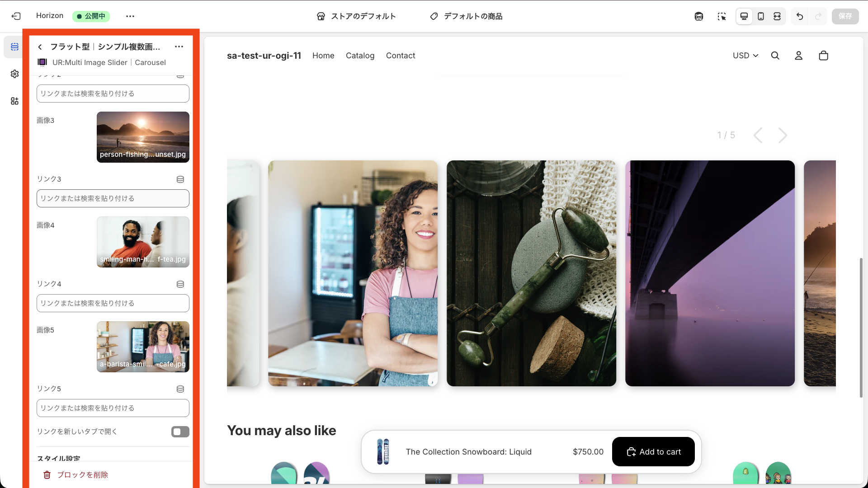Click the next slide arrow
This screenshot has width=868, height=488.
click(783, 135)
